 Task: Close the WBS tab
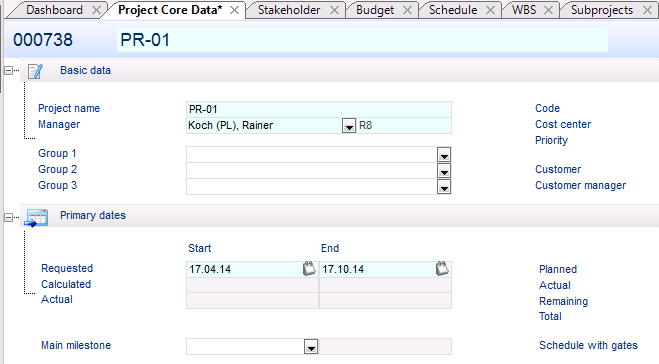pos(548,10)
